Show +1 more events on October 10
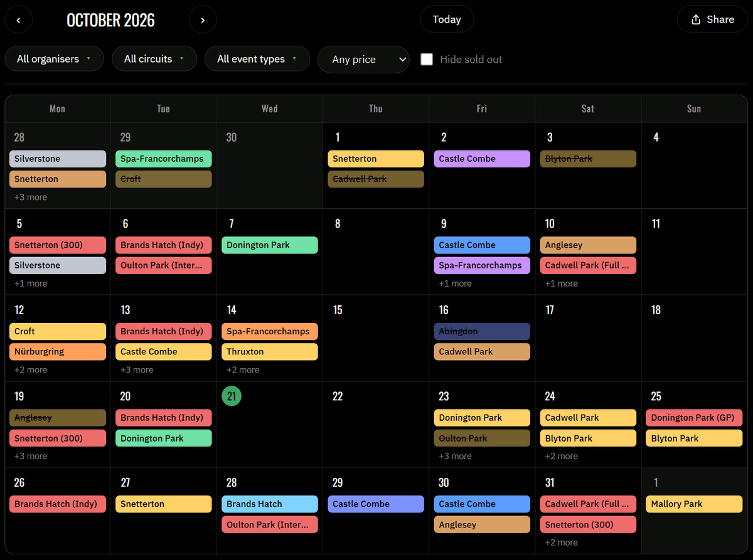 tap(561, 283)
